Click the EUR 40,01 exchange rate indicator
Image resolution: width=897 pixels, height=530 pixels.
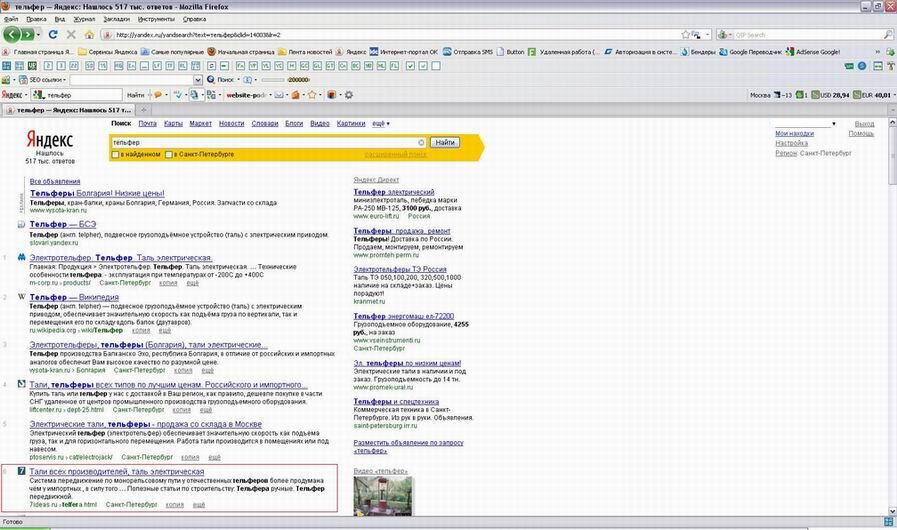[872, 95]
